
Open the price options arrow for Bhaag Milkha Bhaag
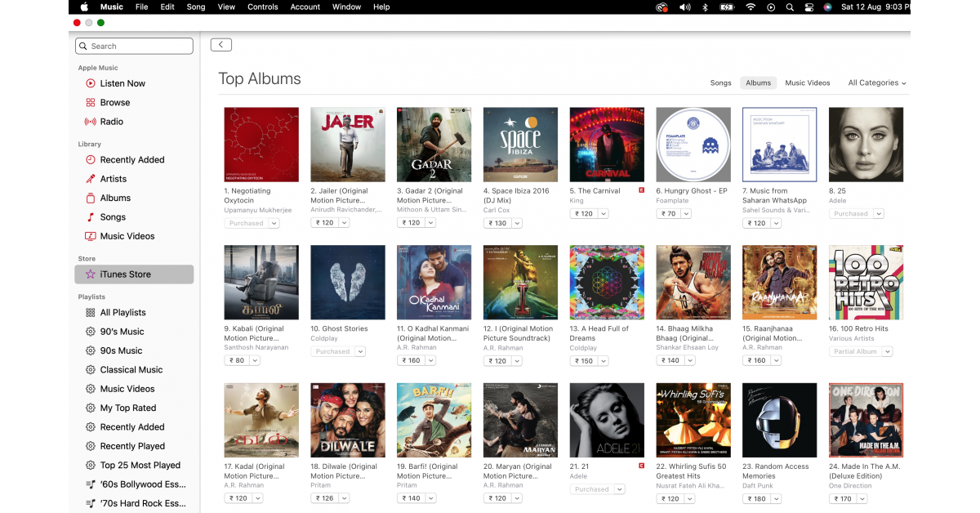click(690, 360)
